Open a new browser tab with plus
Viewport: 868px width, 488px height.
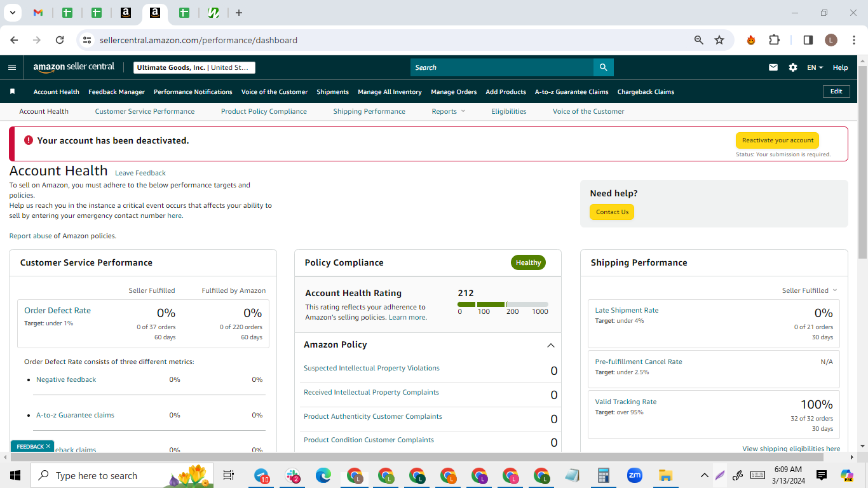239,13
